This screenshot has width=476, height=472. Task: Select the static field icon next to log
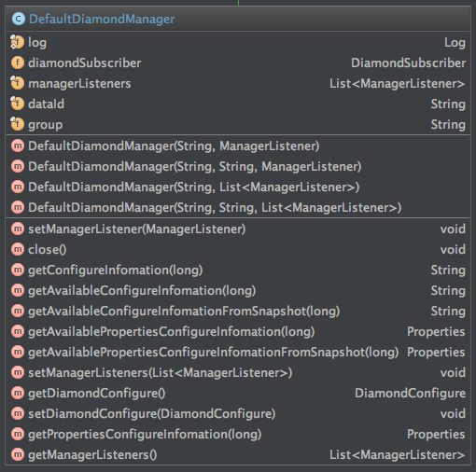pos(17,42)
